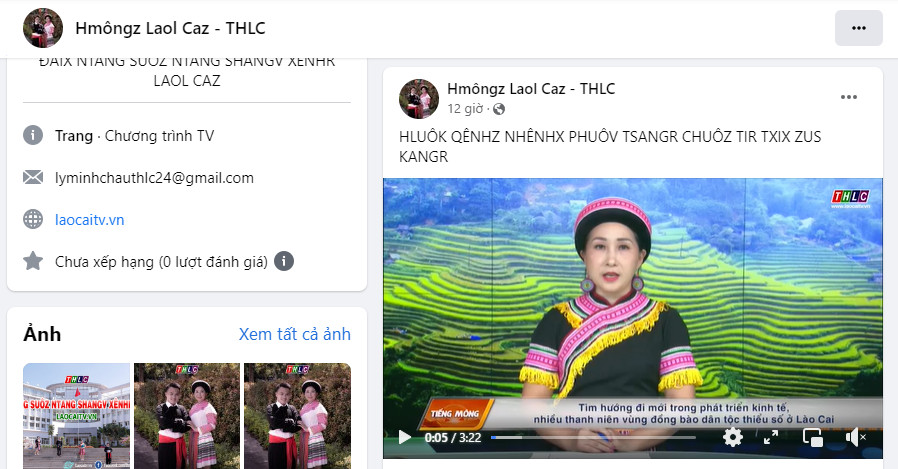Click the public globe audience icon
Screen dimensions: 898x469
[x=499, y=109]
